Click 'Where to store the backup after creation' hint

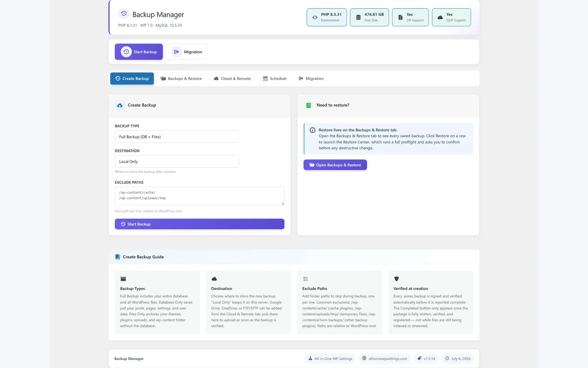(146, 172)
